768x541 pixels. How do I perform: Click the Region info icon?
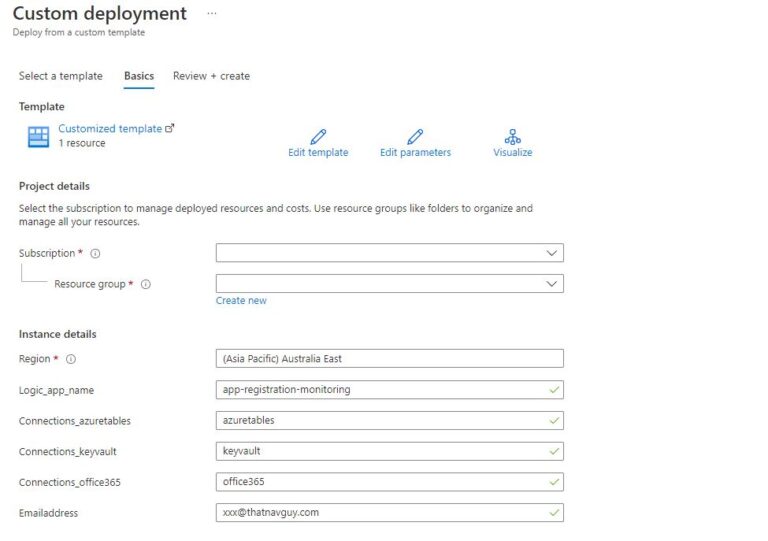coord(71,359)
